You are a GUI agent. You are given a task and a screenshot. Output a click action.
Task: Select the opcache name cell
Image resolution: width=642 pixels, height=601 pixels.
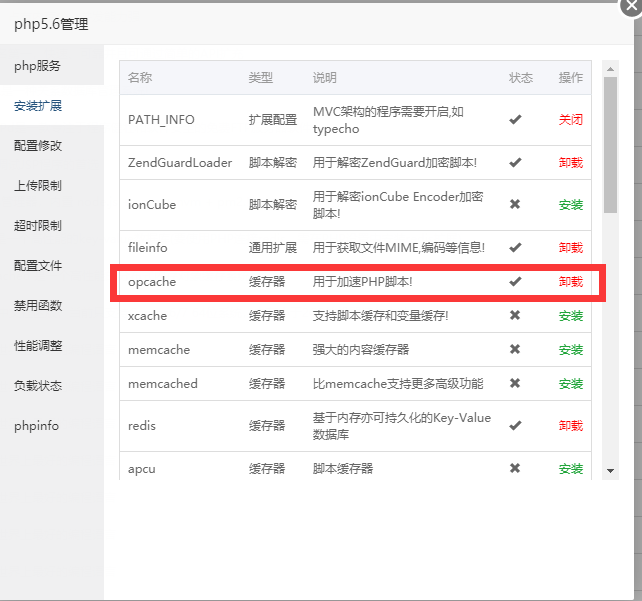pos(152,282)
